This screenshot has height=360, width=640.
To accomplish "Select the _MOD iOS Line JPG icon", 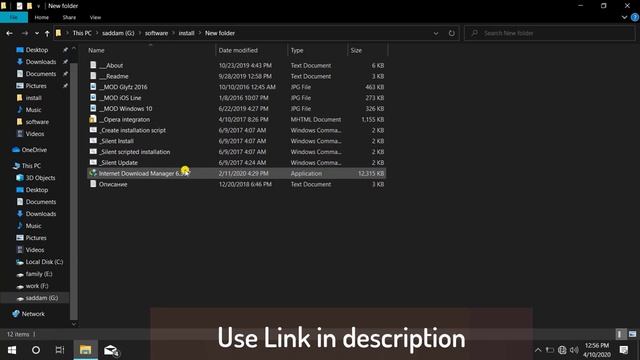I will (x=93, y=98).
